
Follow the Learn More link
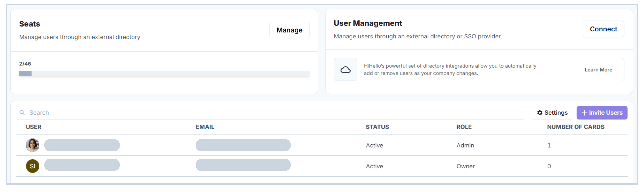point(598,70)
